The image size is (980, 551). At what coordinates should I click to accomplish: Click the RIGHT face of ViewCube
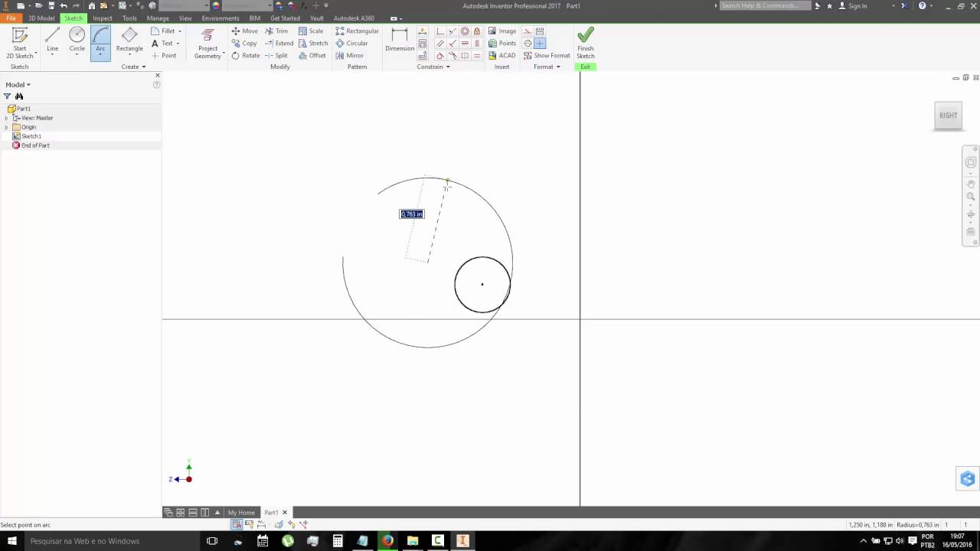pyautogui.click(x=949, y=116)
